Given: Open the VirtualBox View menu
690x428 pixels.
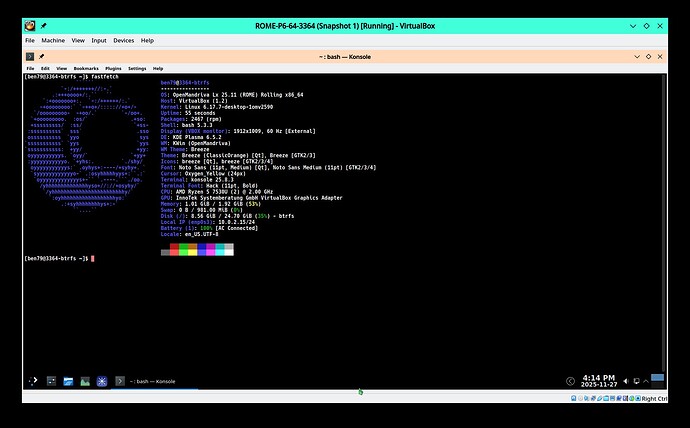Looking at the screenshot, I should click(x=78, y=40).
